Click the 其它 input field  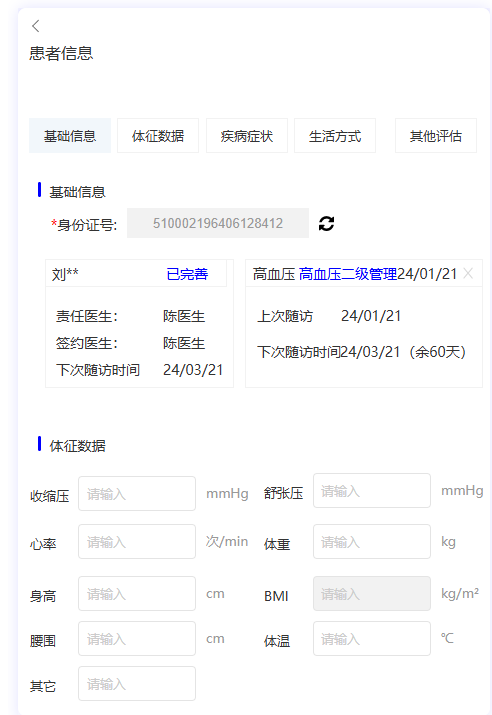(137, 684)
